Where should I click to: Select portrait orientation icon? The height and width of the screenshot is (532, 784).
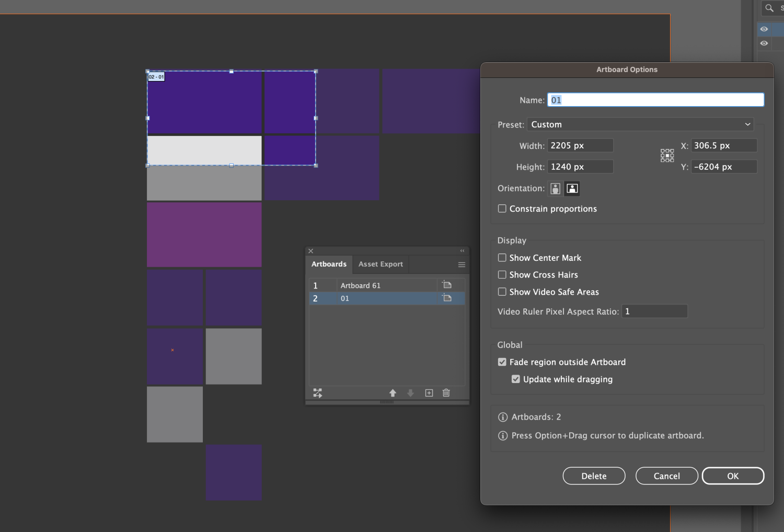555,189
